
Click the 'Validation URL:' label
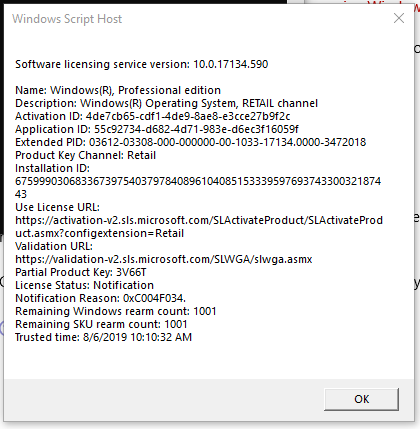[x=54, y=246]
